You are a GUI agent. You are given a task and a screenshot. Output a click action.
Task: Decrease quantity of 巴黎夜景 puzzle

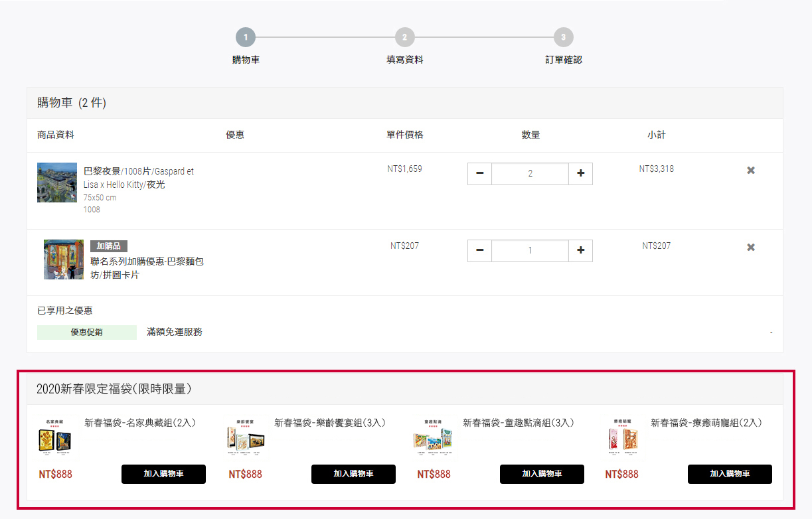(x=479, y=174)
